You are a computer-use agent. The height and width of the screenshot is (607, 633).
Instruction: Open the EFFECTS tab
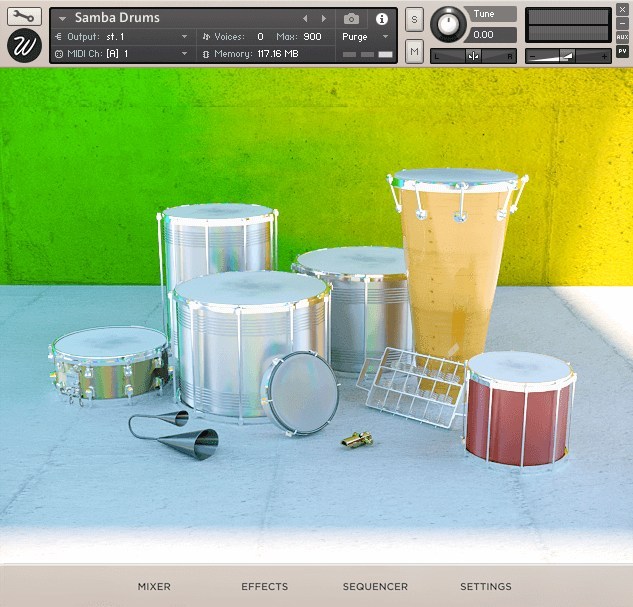264,587
